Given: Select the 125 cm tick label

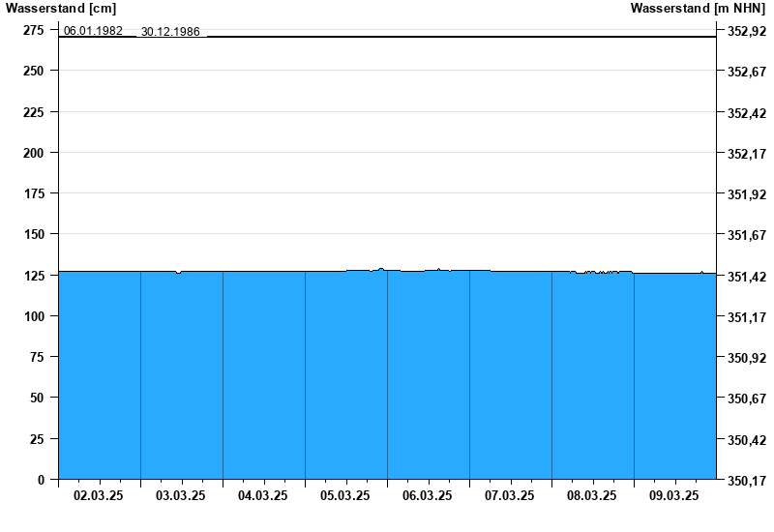Looking at the screenshot, I should 34,276.
